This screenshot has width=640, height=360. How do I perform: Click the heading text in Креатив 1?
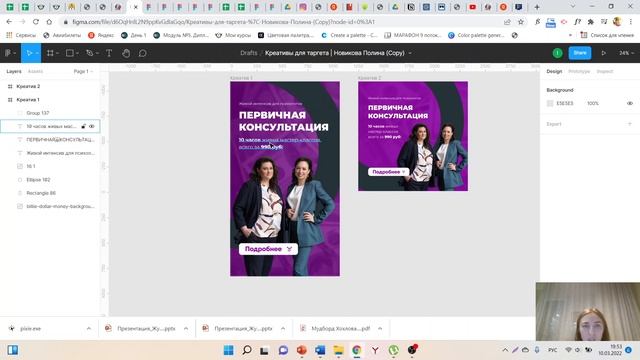point(284,121)
